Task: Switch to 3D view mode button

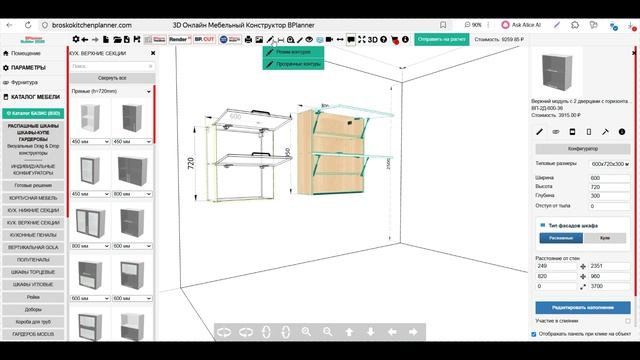Action: (x=373, y=40)
